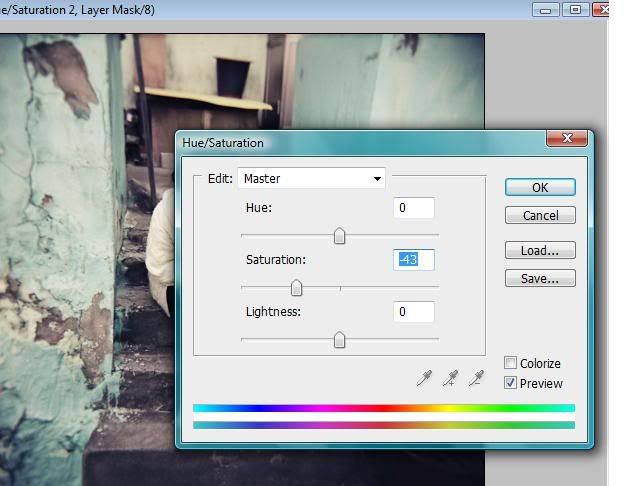Click the Hue value field
Viewport: 640px width, 486px height.
414,208
